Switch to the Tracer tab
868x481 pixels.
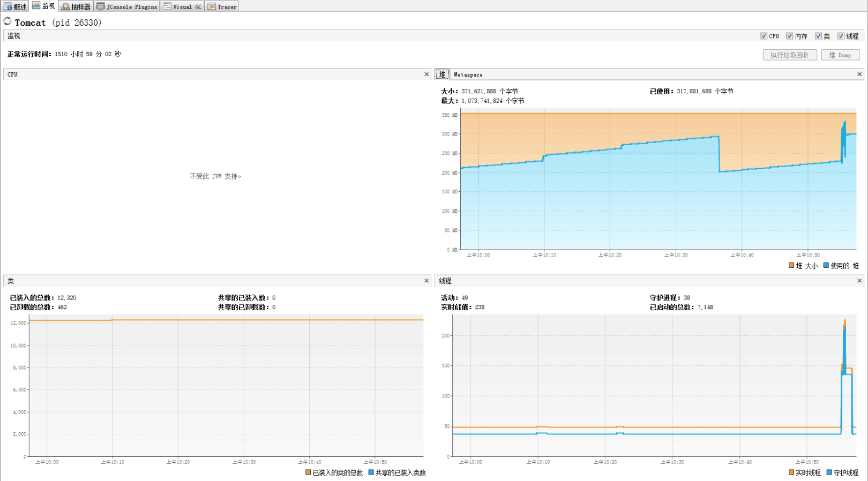click(222, 6)
